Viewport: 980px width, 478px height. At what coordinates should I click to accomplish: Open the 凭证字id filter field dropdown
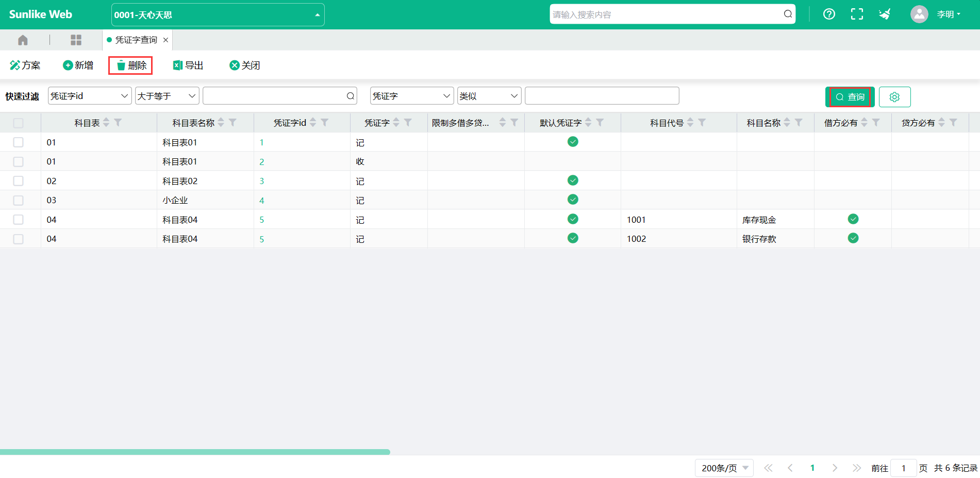coord(90,96)
